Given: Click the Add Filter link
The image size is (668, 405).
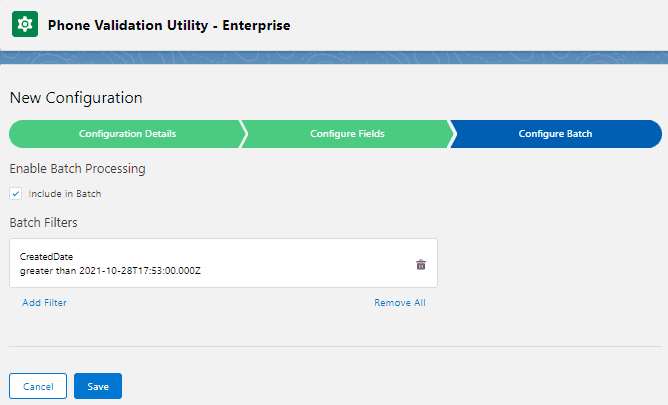Looking at the screenshot, I should 44,302.
